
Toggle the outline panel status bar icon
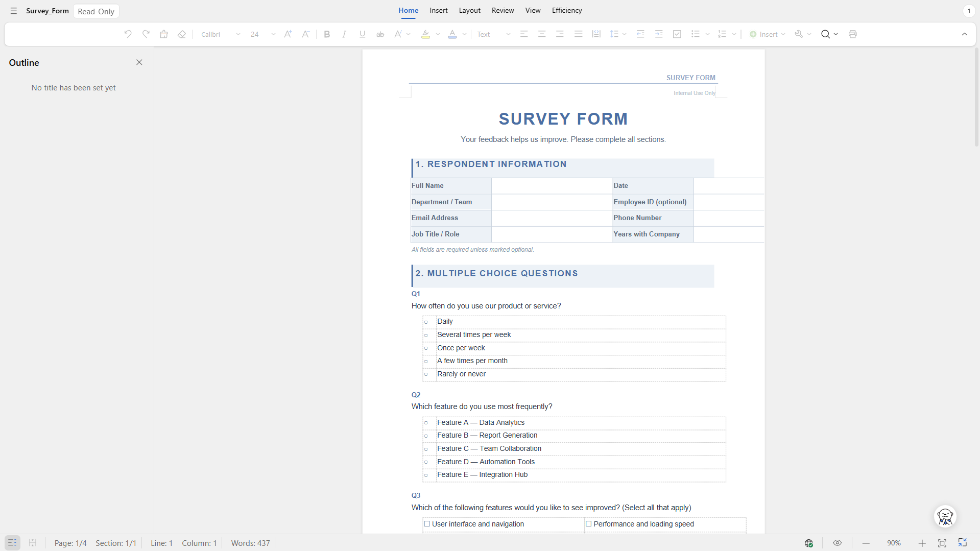coord(12,543)
